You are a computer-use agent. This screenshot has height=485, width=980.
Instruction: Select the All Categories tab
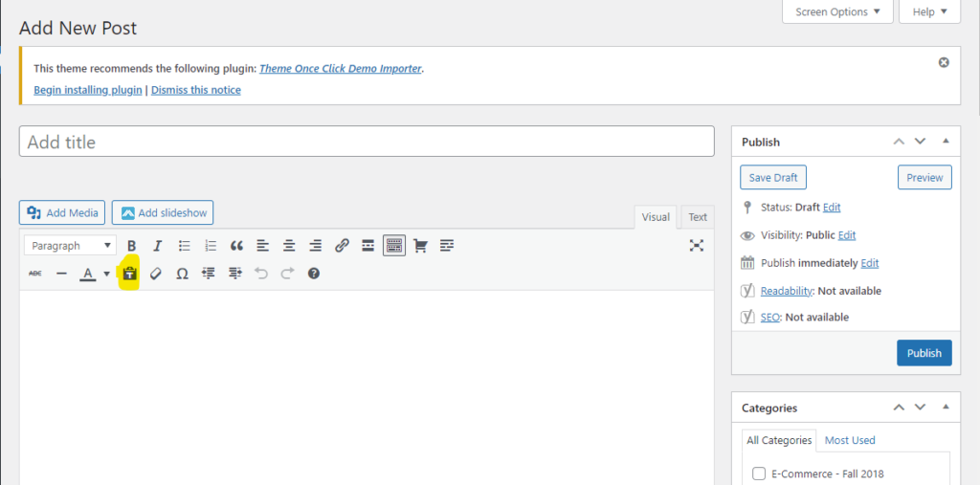pos(779,440)
